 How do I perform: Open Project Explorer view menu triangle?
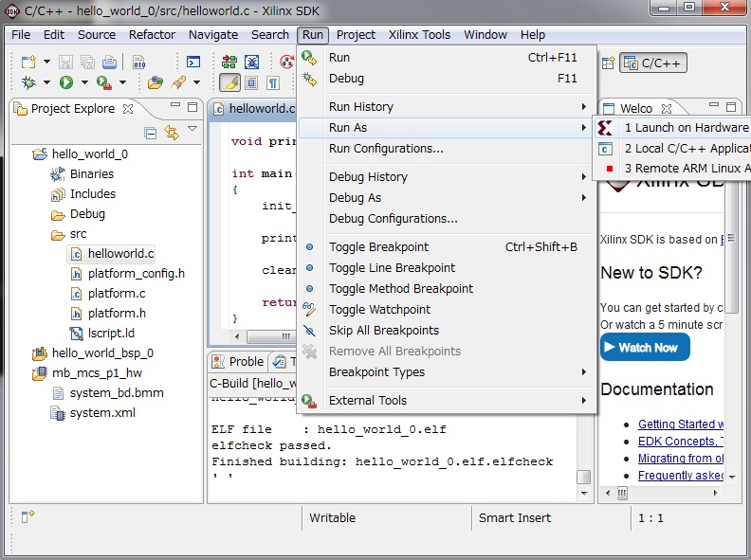(192, 128)
